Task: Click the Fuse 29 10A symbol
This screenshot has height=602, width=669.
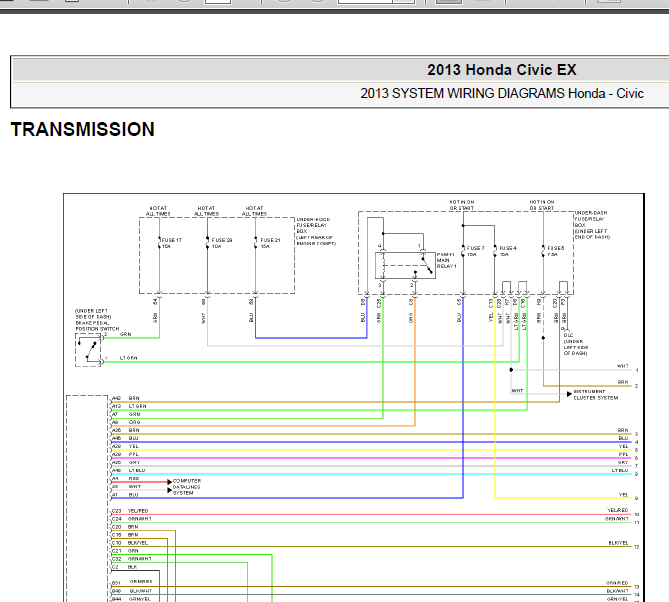Action: point(207,243)
